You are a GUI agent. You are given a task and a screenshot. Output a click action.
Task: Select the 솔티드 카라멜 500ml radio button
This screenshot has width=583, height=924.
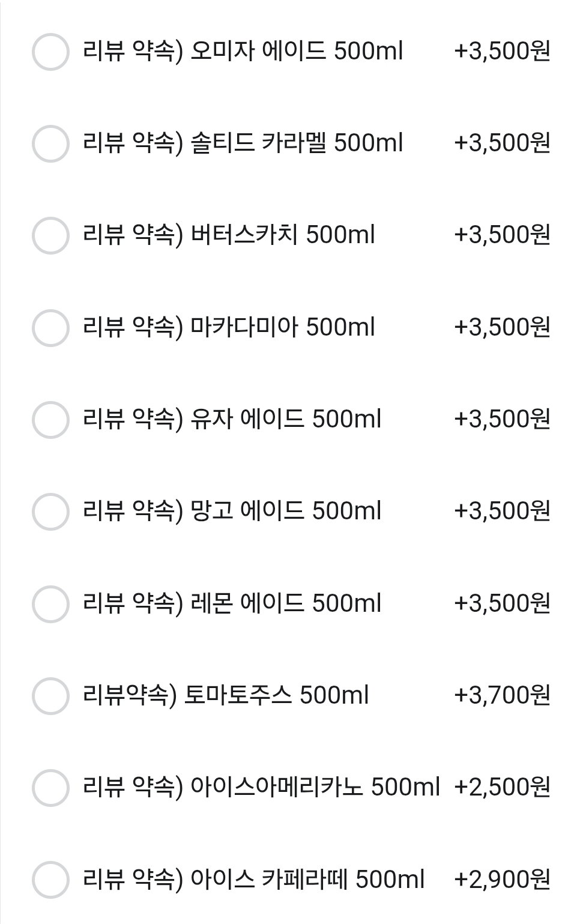click(50, 143)
